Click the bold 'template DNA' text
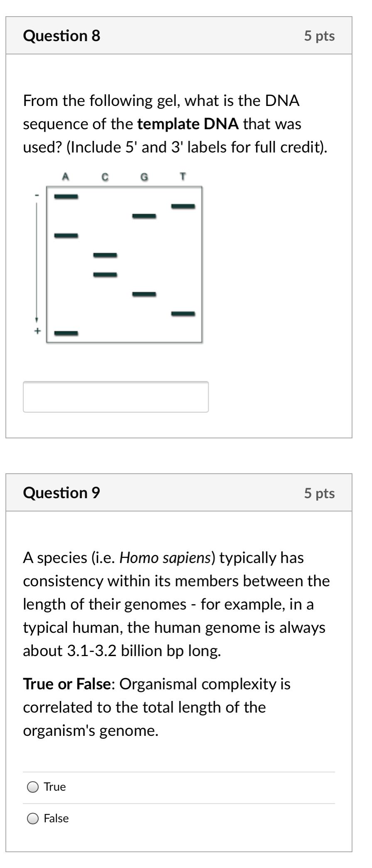The image size is (372, 868). [188, 124]
